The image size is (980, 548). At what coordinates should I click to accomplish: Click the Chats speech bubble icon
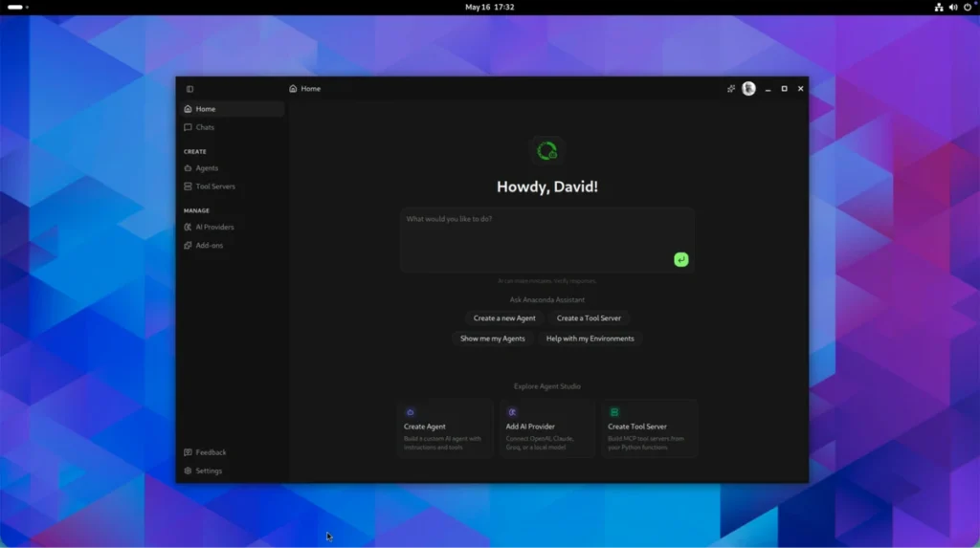[189, 127]
